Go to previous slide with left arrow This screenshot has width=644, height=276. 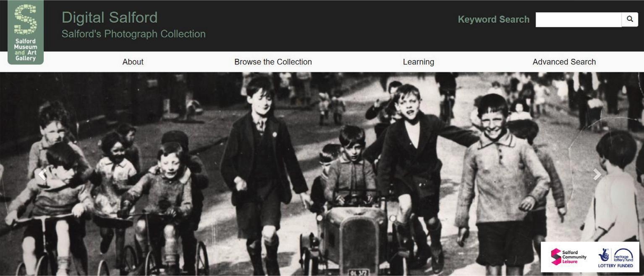(x=42, y=174)
